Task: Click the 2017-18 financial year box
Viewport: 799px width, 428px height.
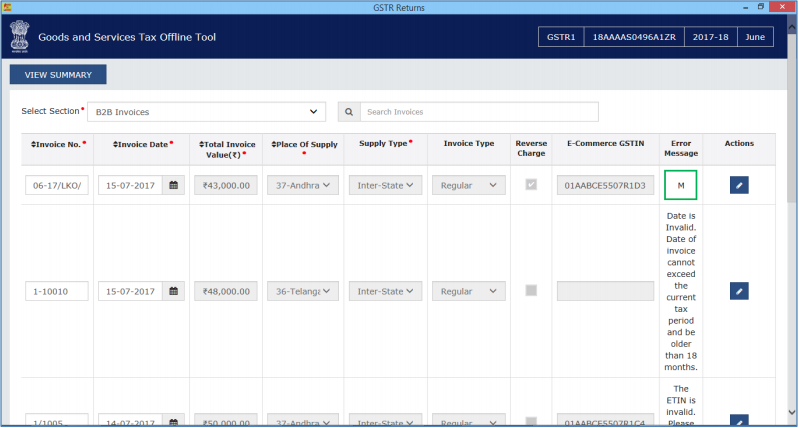Action: point(711,37)
